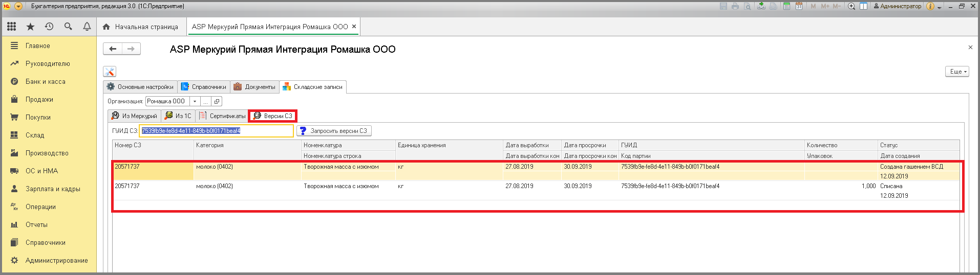The image size is (980, 275).
Task: Open the tools wrench-screwdriver icon
Action: (x=110, y=72)
